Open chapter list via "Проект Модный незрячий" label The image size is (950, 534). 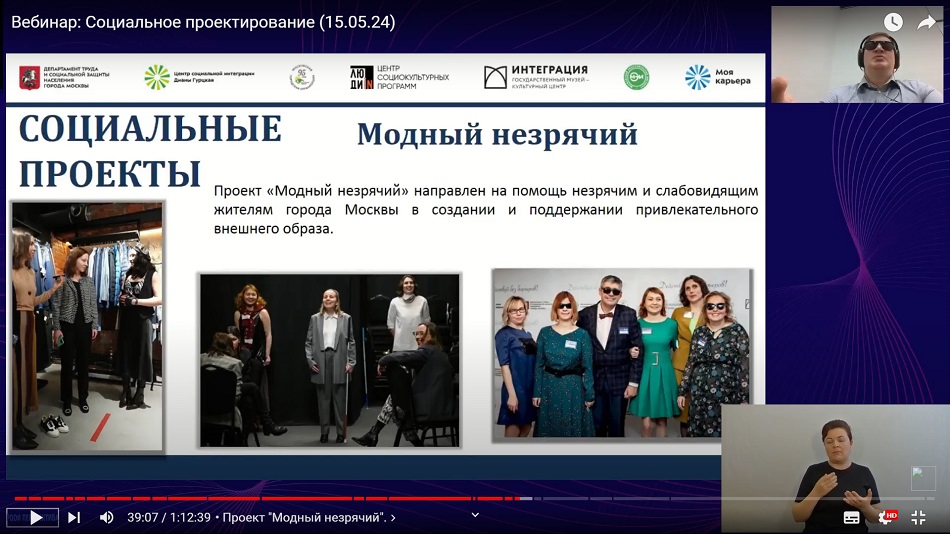tap(308, 517)
